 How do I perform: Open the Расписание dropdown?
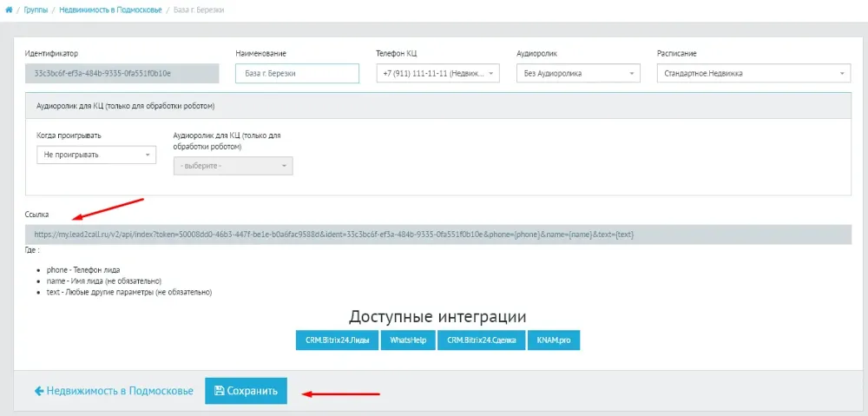[x=753, y=74]
